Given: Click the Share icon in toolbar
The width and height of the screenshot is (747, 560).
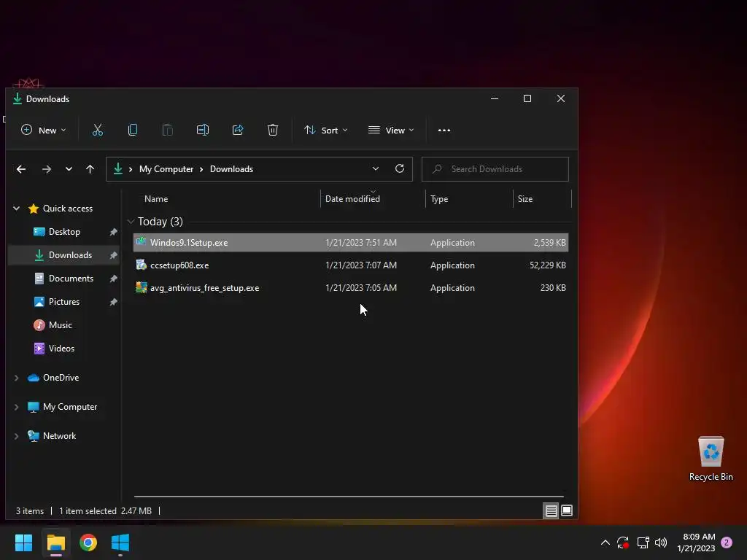Looking at the screenshot, I should (238, 130).
